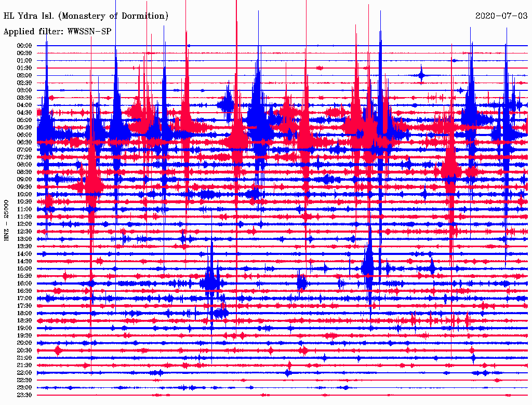Viewport: 532px width, 405px height.
Task: Select the 21:30 time label
Action: [24, 366]
